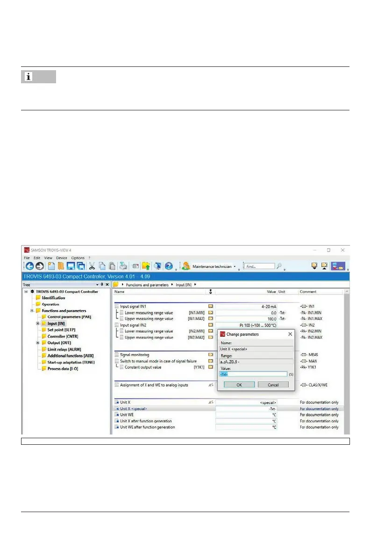
Task: Open the Options menu
Action: [78, 258]
